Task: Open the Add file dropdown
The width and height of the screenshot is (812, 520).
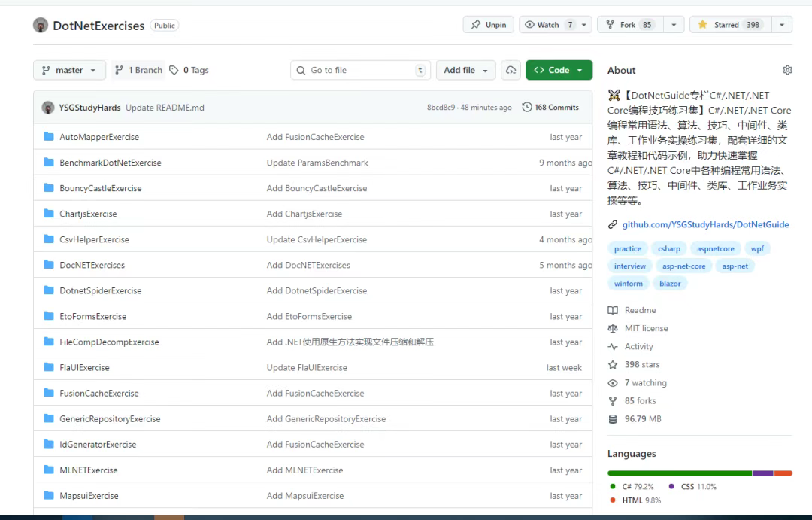Action: pos(465,70)
